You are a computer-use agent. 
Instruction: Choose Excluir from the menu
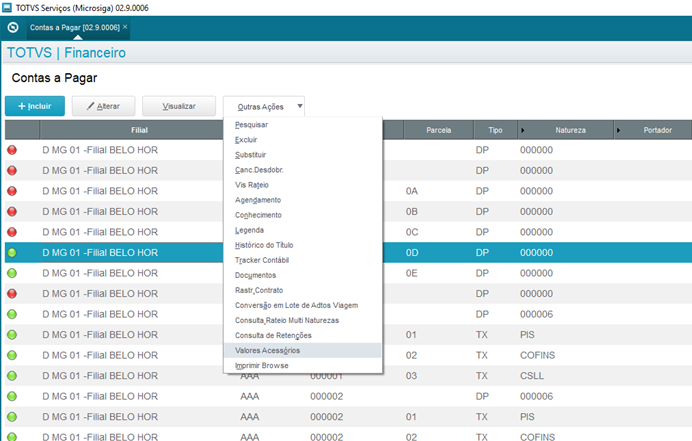click(x=246, y=140)
